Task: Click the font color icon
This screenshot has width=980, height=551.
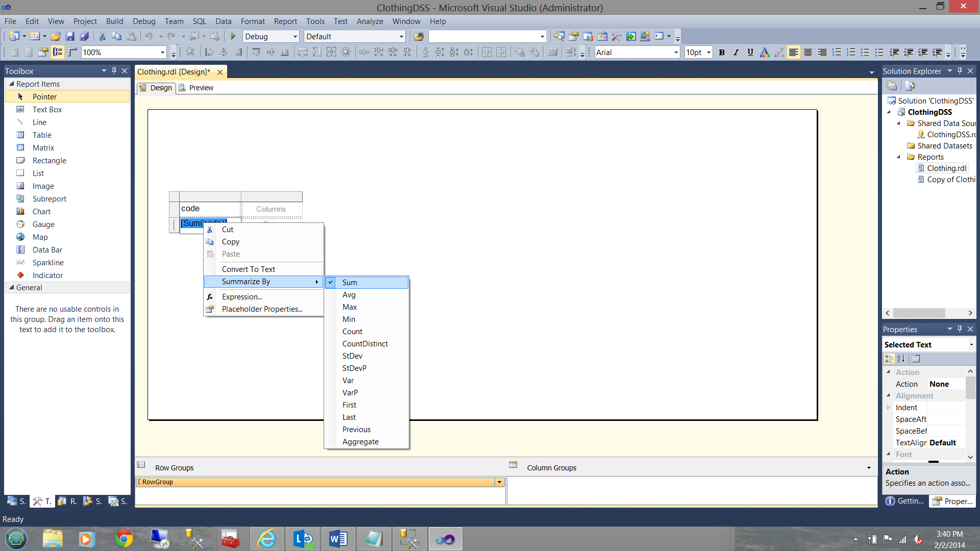Action: pyautogui.click(x=764, y=52)
